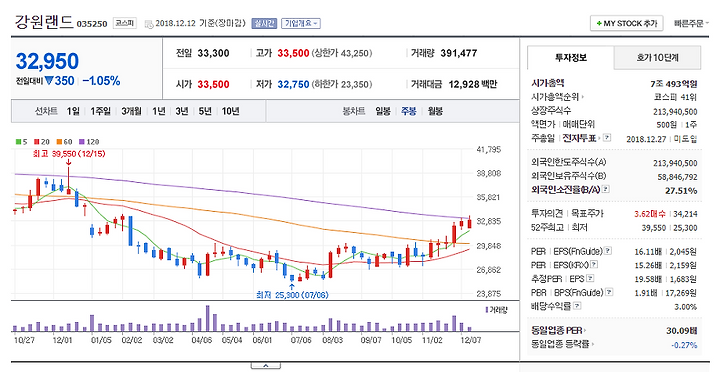This screenshot has width=720, height=372.
Task: Click the 상장주식수 213,940,500 value
Action: [675, 112]
